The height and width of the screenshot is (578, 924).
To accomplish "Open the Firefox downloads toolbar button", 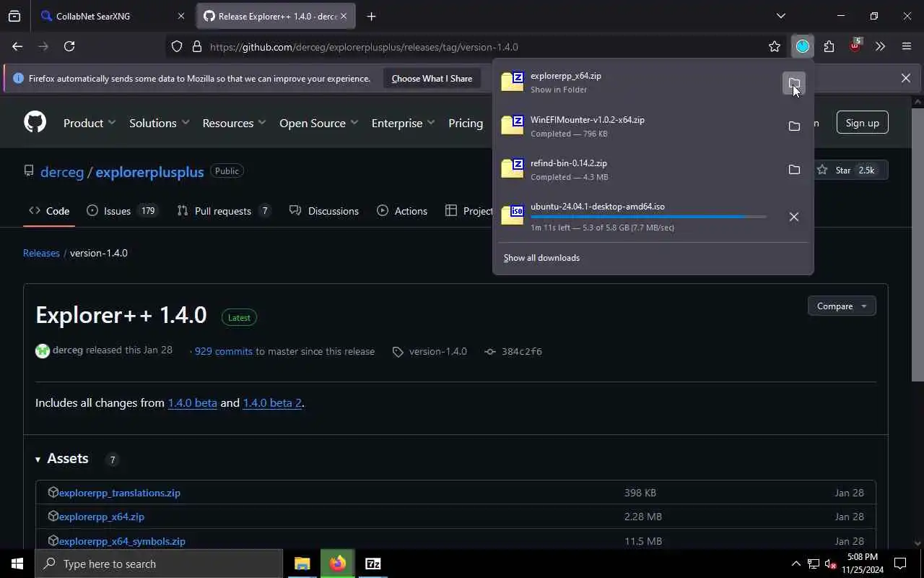I will [802, 47].
